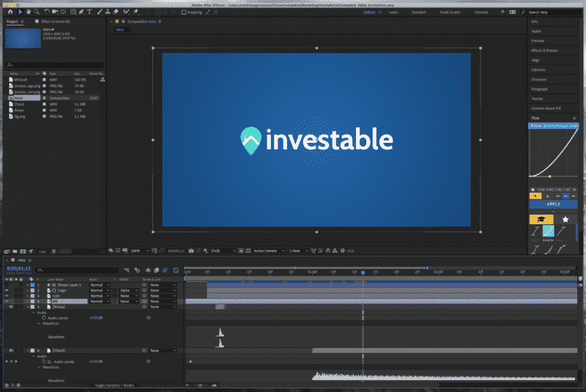Viewport: 586px width, 392px height.
Task: Expand the Shape Layer 1 properties
Action: click(27, 285)
